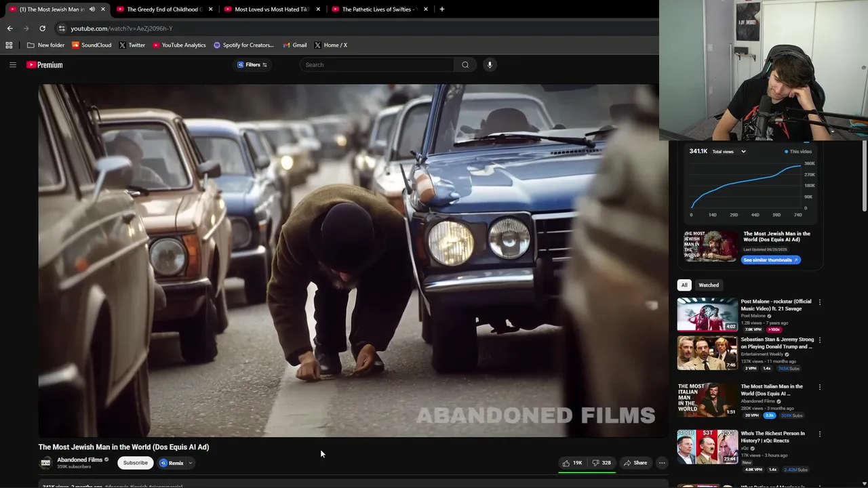Open Abandoned Films channel name link
Screen dimensions: 868x488
(79, 460)
